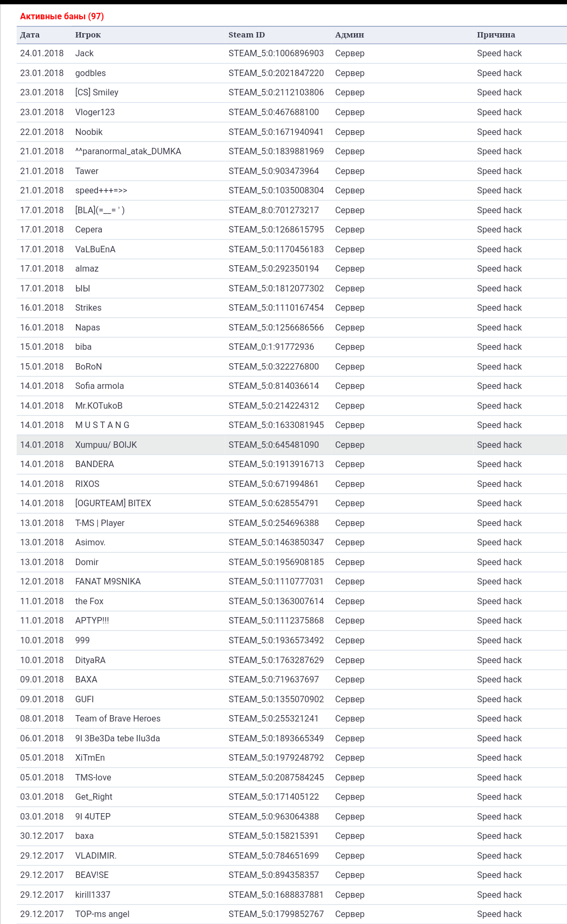Viewport: 567px width, 924px height.
Task: Click Steam ID STEAM_0:1:91772936 for biba
Action: 271,347
